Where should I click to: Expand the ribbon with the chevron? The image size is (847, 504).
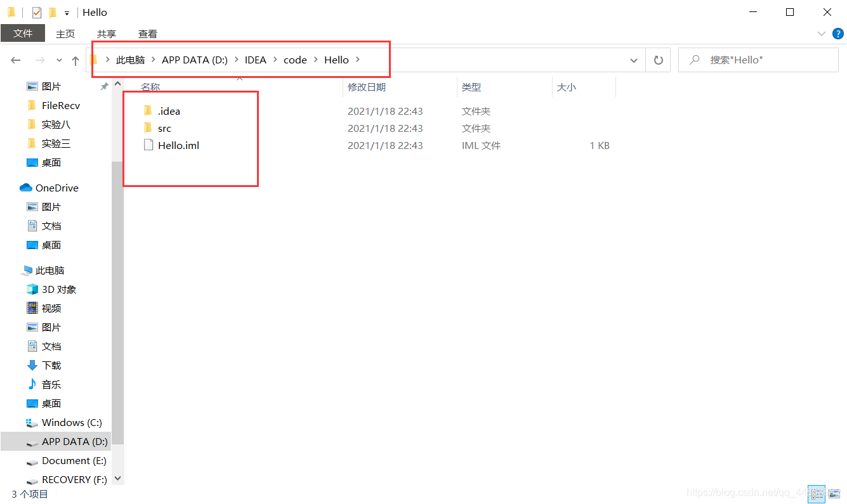pos(822,34)
